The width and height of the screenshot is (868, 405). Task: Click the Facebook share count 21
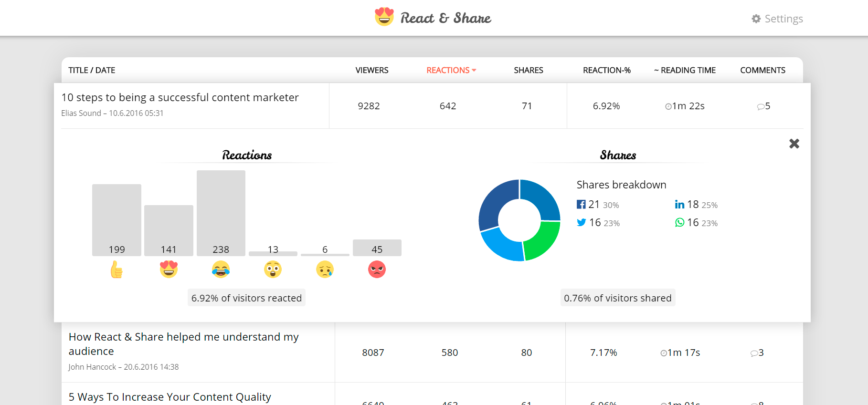point(594,204)
